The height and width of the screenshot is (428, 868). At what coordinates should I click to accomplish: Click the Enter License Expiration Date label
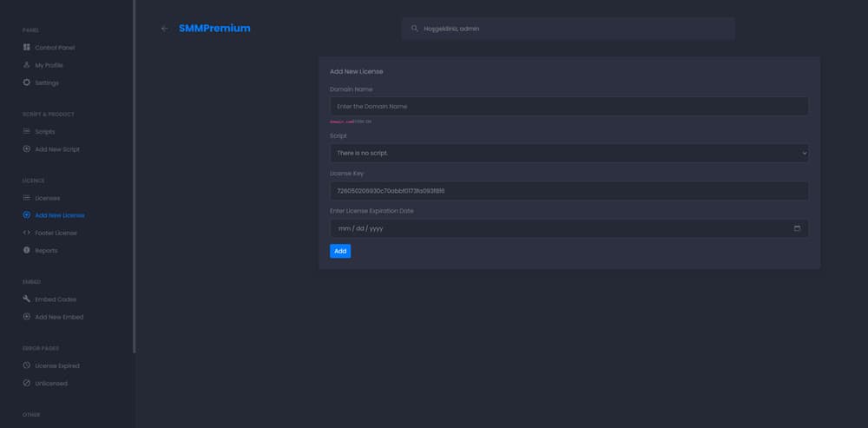(x=372, y=211)
